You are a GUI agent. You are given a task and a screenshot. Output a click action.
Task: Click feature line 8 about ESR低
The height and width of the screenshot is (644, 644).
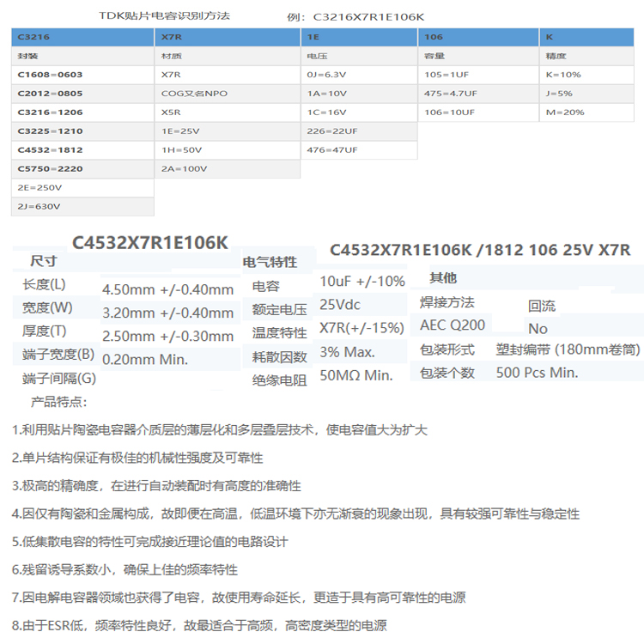199,625
